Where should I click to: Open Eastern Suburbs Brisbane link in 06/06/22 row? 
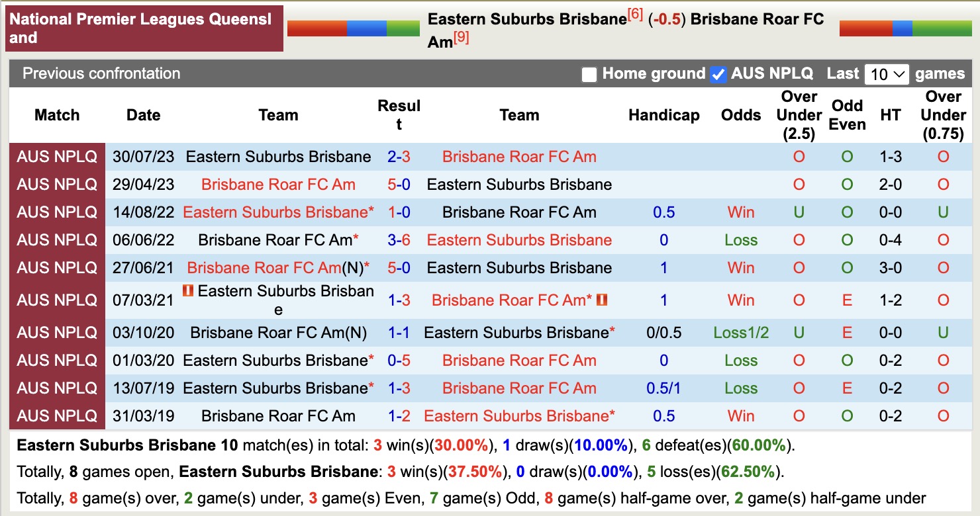[519, 240]
